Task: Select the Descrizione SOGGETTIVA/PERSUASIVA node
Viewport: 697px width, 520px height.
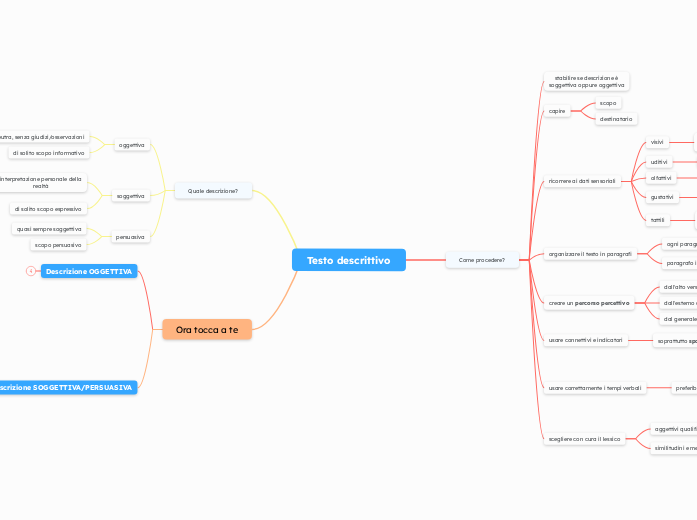Action: click(66, 387)
